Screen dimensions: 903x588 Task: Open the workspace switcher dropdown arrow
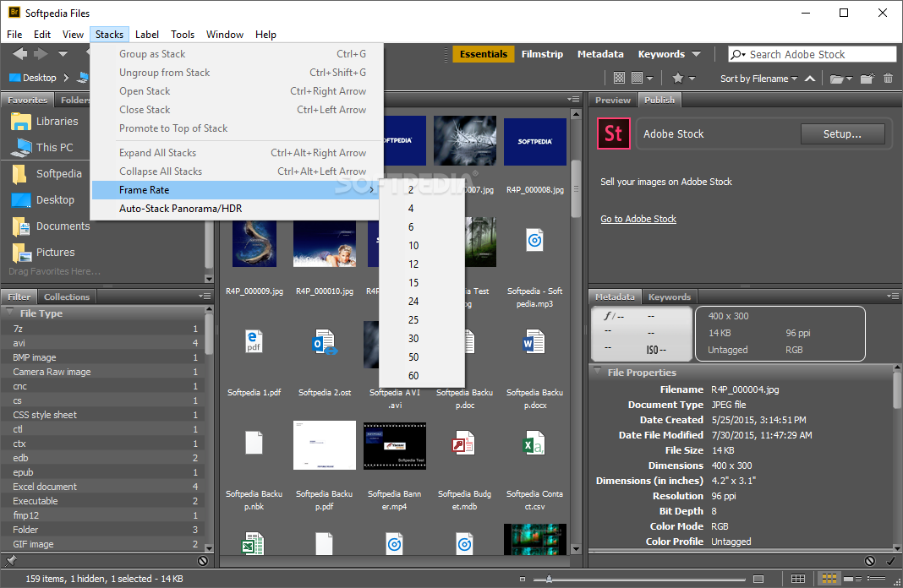tap(696, 54)
